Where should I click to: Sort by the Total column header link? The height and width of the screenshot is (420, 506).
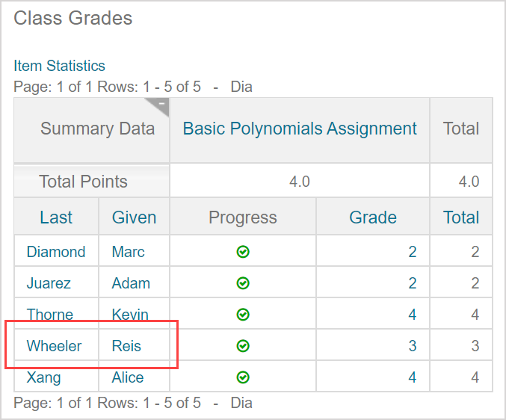point(461,217)
